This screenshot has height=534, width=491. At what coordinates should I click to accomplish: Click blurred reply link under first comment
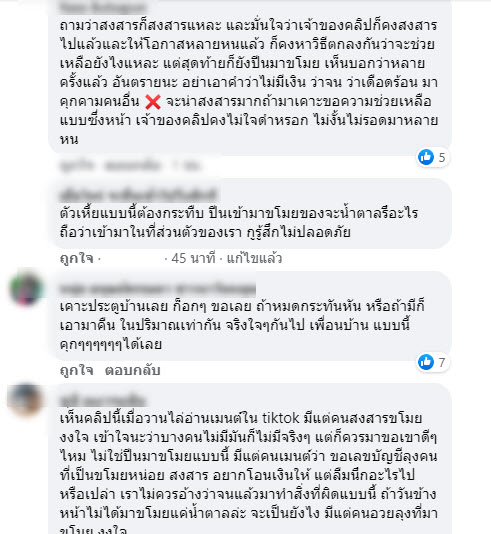(x=132, y=166)
